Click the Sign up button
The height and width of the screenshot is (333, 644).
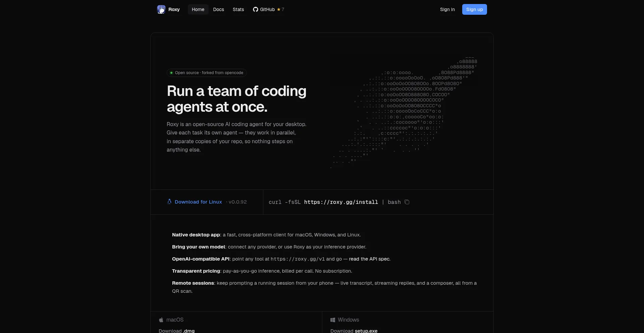[474, 9]
